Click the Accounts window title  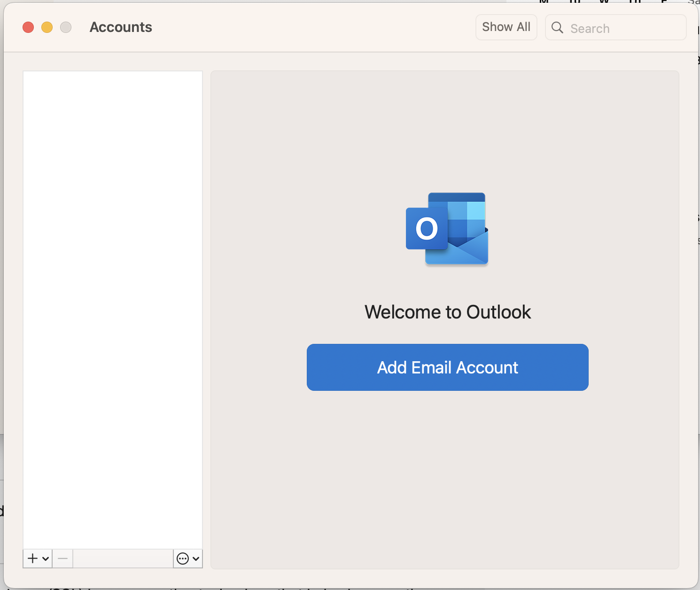(x=121, y=27)
